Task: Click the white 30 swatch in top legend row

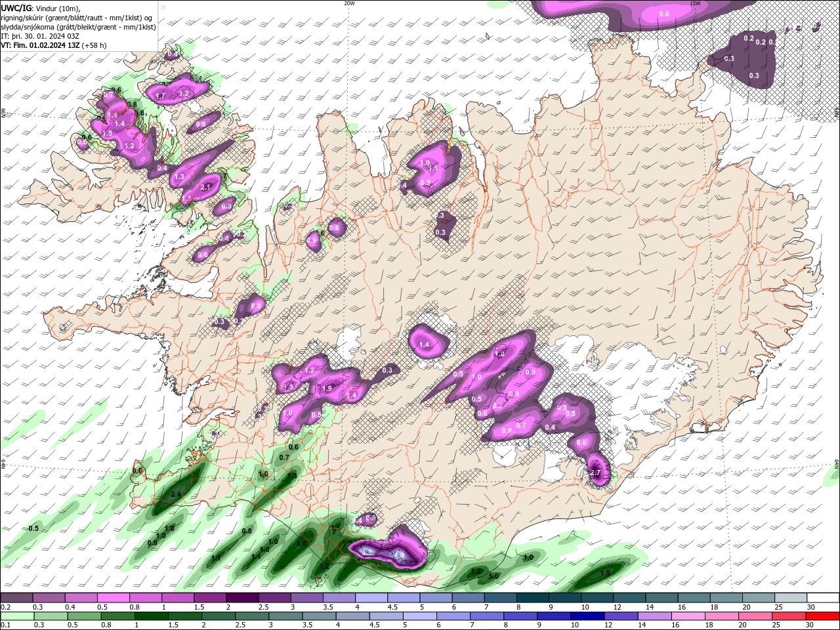Action: [824, 598]
